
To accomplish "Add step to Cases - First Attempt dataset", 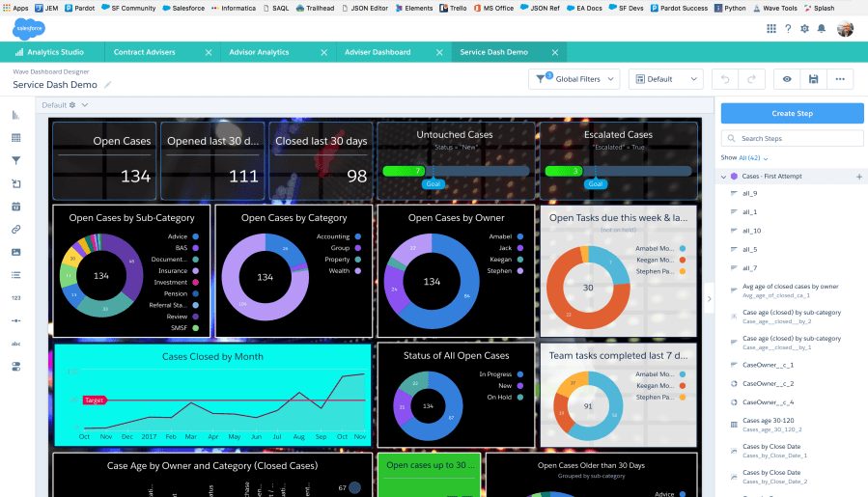I will 859,177.
